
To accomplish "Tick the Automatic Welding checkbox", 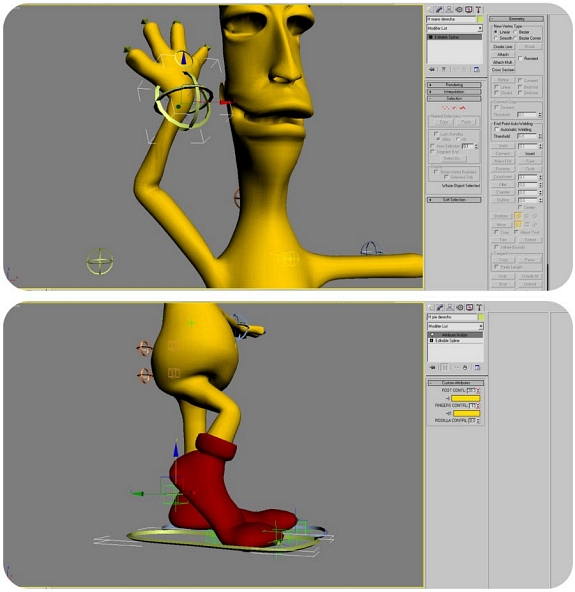I will point(496,130).
